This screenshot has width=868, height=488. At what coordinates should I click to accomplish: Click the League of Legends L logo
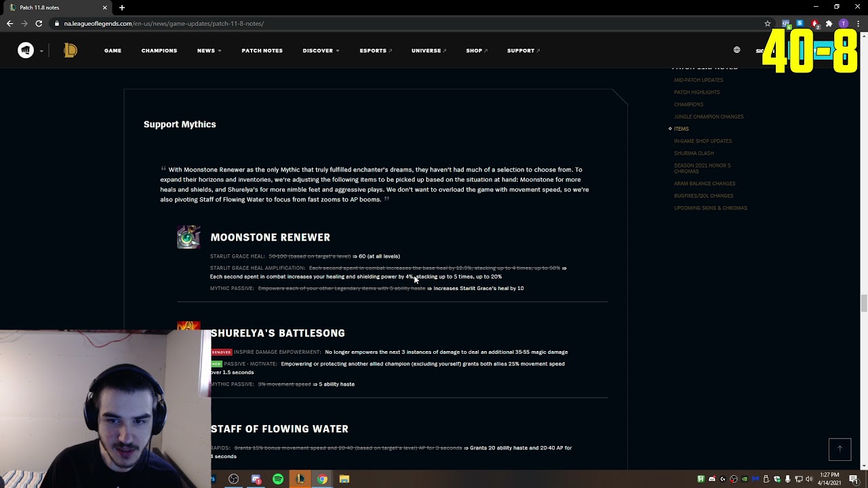(71, 50)
